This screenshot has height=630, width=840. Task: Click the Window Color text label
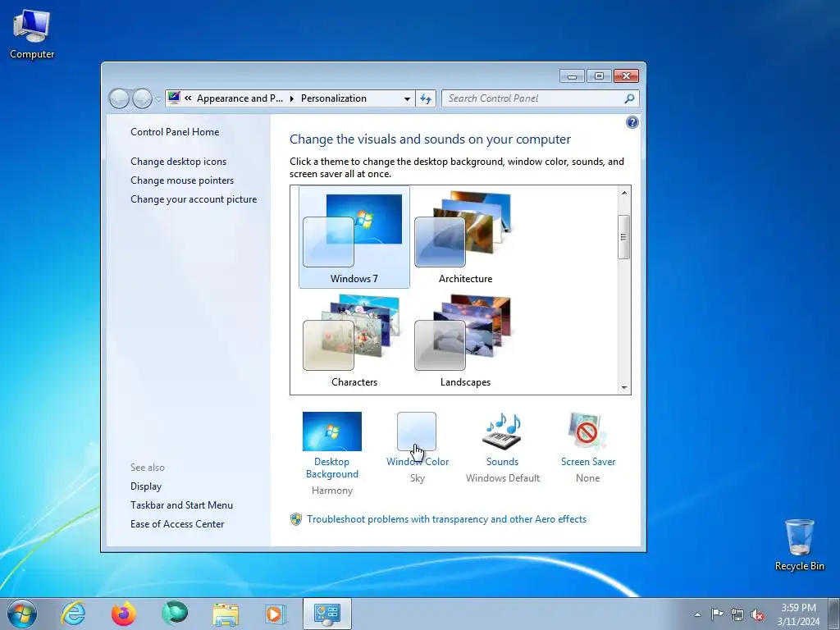pyautogui.click(x=418, y=462)
